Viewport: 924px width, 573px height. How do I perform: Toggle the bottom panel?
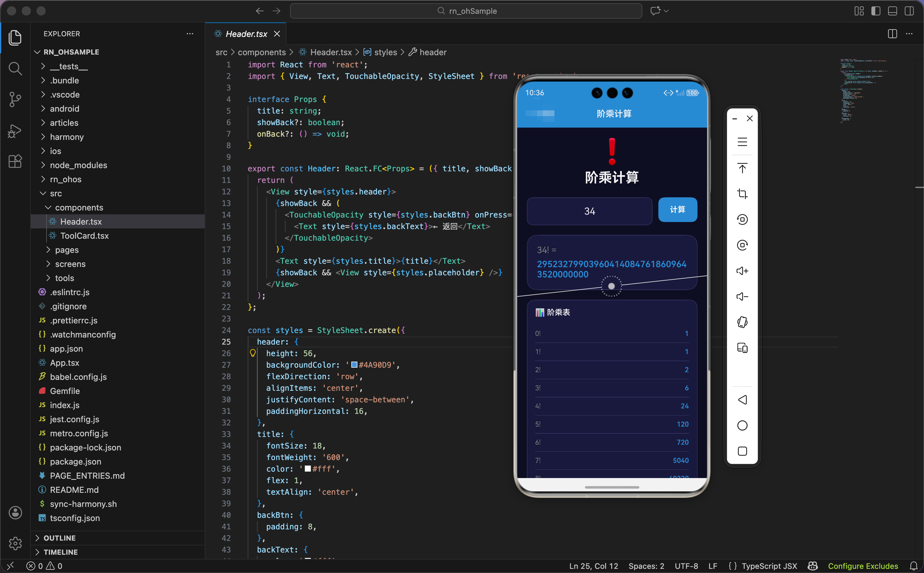[x=892, y=11]
